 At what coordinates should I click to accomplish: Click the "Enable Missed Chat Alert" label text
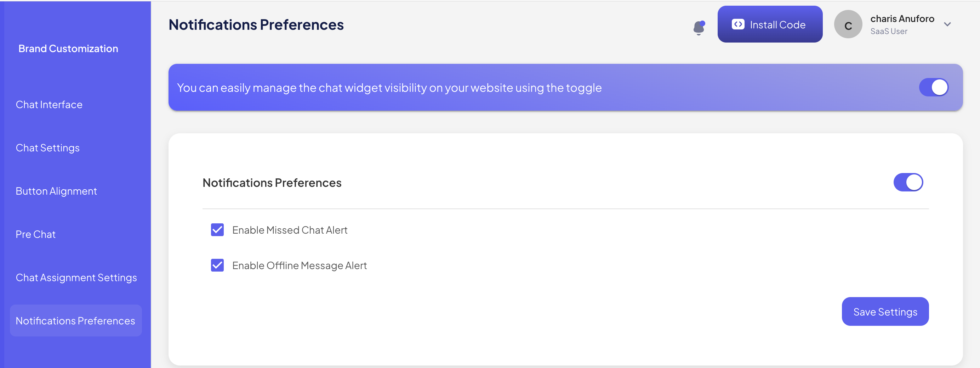[x=290, y=230]
